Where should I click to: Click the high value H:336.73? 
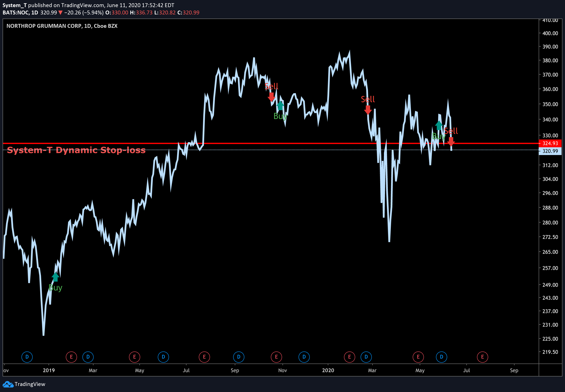pos(141,13)
